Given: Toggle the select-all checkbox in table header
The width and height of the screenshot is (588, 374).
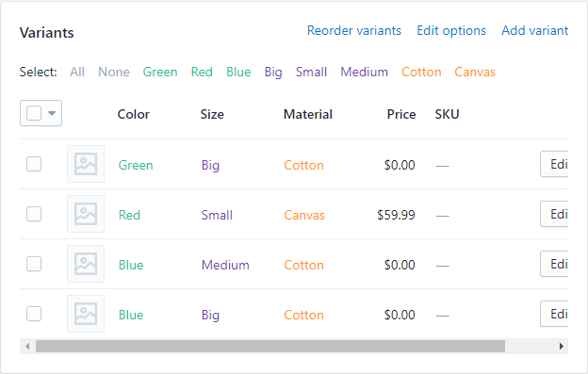Looking at the screenshot, I should [34, 113].
